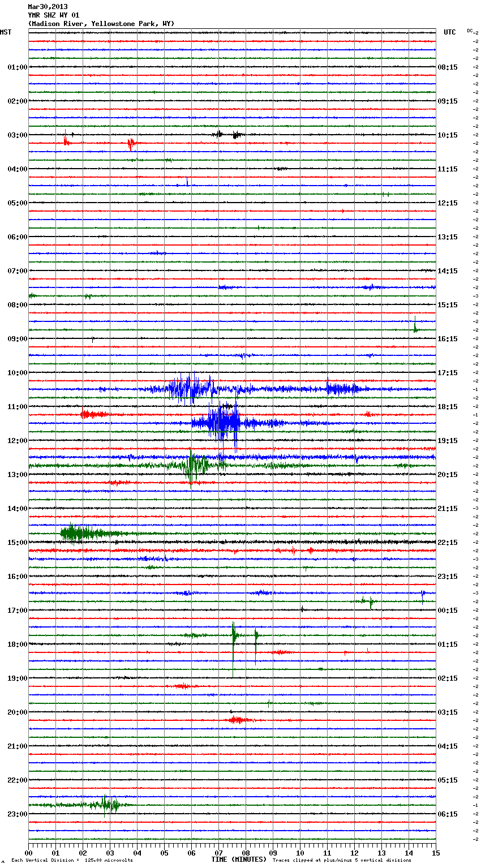The width and height of the screenshot is (481, 868).
Task: Click the date text "Mar30,2013"
Action: pos(48,7)
